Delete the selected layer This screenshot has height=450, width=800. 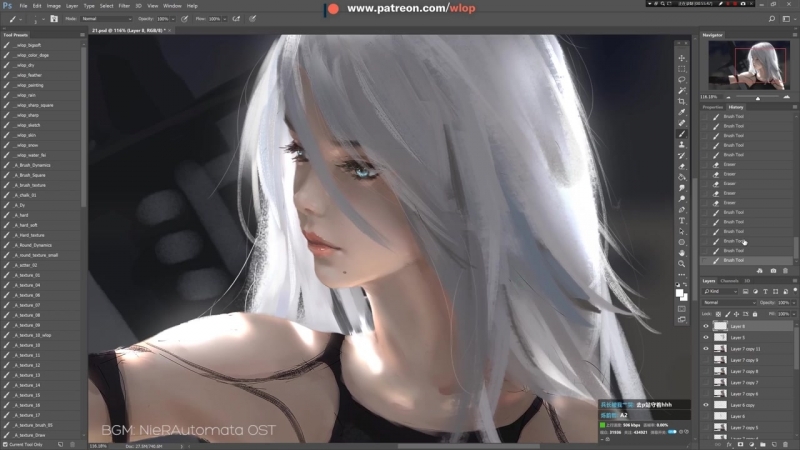(x=785, y=444)
